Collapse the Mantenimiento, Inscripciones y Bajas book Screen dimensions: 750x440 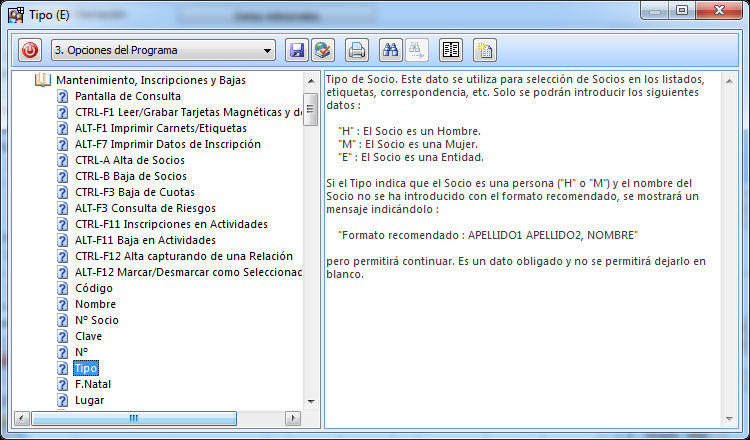pos(42,80)
